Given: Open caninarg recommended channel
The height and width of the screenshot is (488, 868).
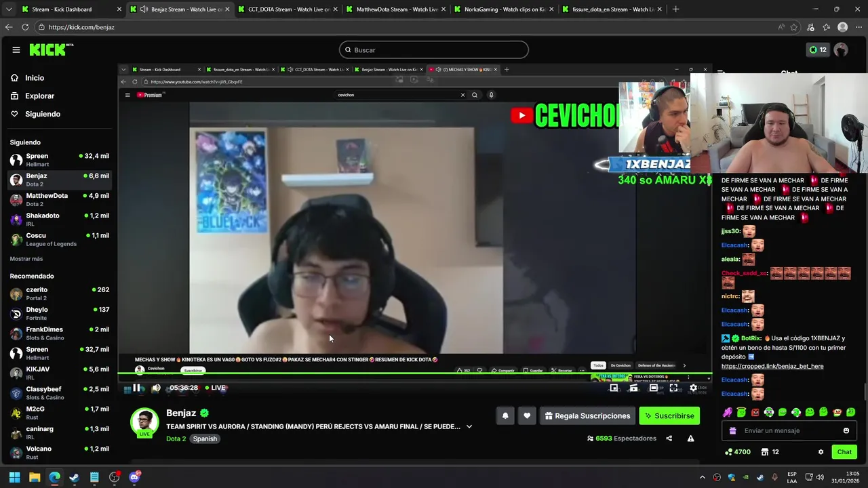Looking at the screenshot, I should 60,432.
